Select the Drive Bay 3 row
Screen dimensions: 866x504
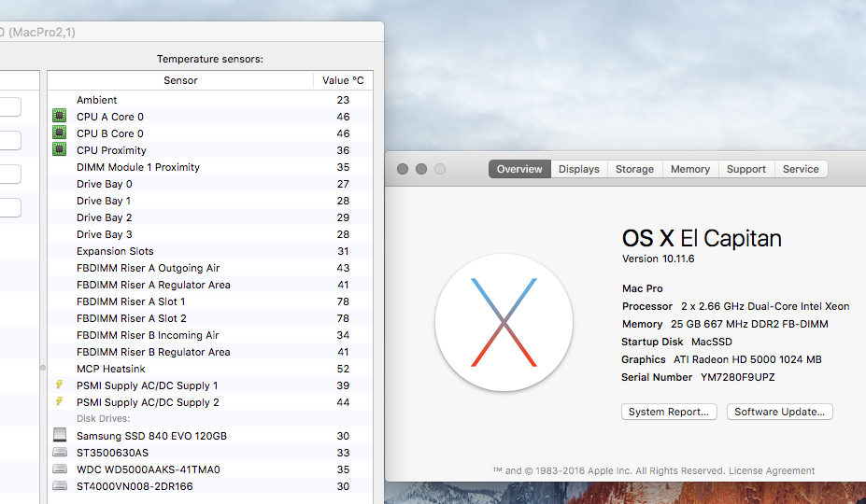[x=210, y=234]
